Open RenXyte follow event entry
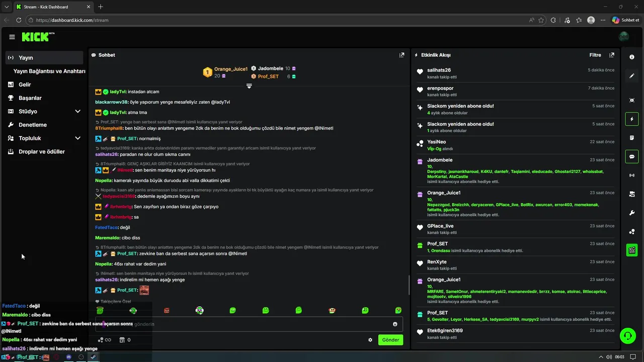Image resolution: width=644 pixels, height=362 pixels. tap(516, 265)
